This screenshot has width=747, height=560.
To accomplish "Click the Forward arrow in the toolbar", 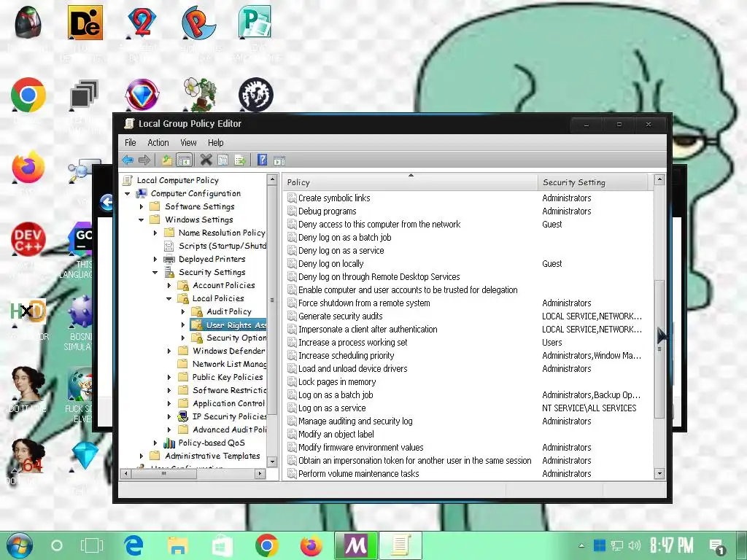I will coord(144,160).
